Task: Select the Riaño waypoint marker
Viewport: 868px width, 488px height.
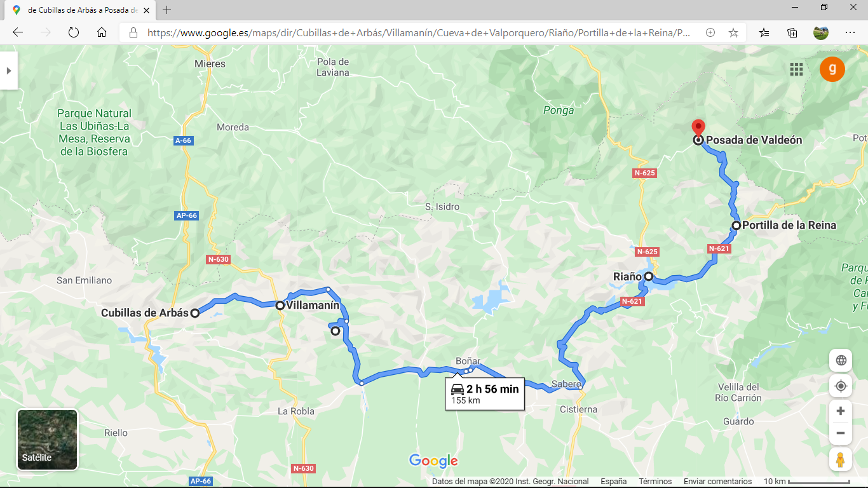Action: 648,276
